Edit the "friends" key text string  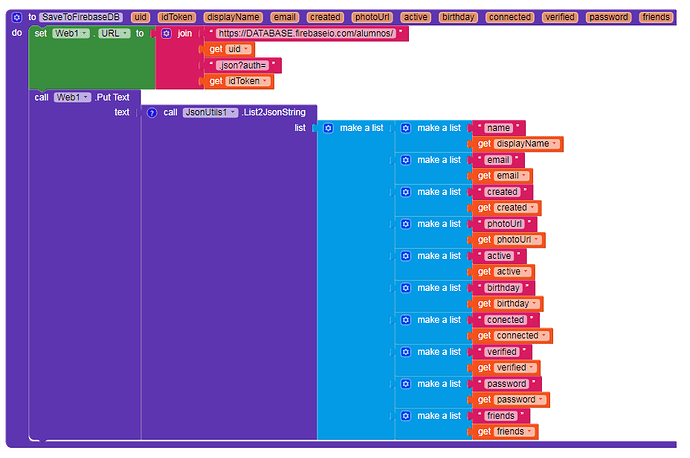pyautogui.click(x=501, y=416)
